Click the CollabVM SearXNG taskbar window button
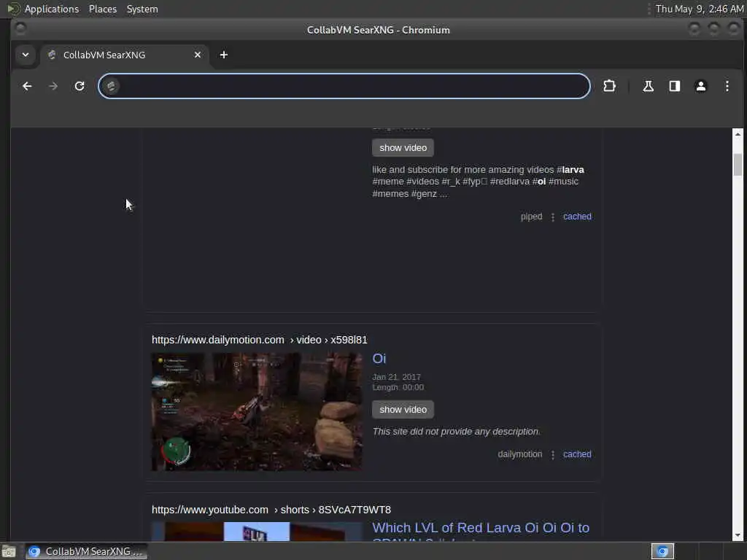Image resolution: width=747 pixels, height=560 pixels. pyautogui.click(x=86, y=551)
